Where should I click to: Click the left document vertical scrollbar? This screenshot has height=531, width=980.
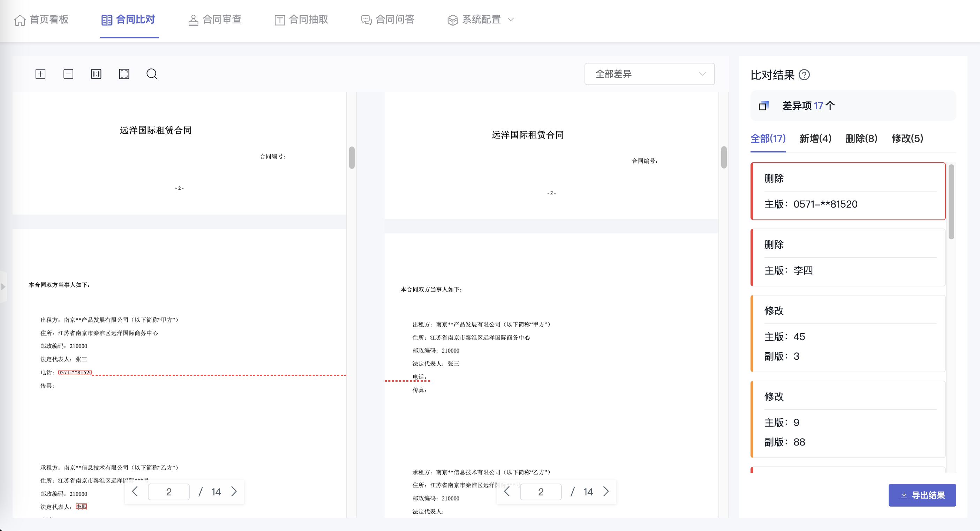(352, 158)
